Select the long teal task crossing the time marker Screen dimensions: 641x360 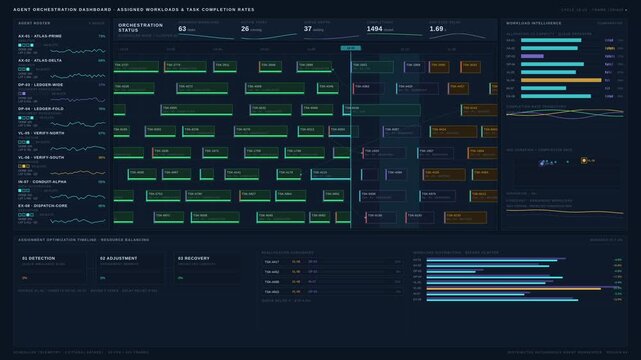381,110
